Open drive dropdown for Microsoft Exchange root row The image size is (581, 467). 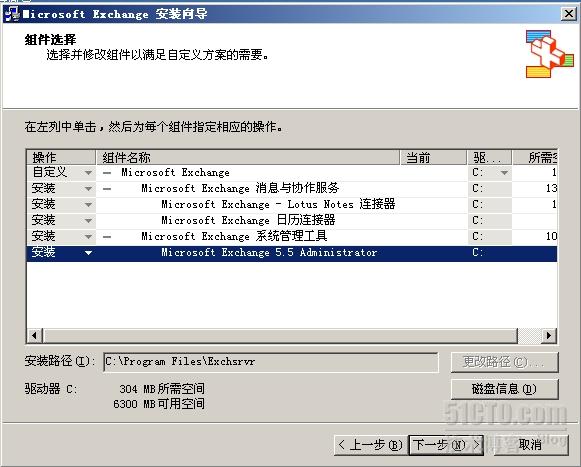(504, 173)
